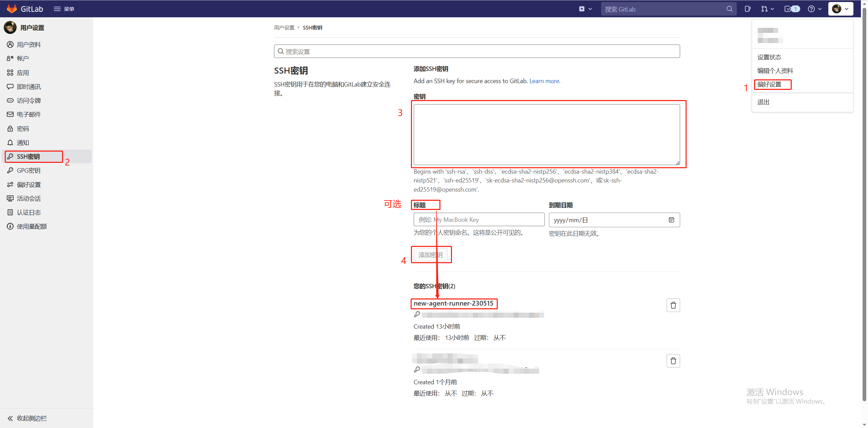This screenshot has width=868, height=428.
Task: Focus the 标题 title input field
Action: coord(479,220)
